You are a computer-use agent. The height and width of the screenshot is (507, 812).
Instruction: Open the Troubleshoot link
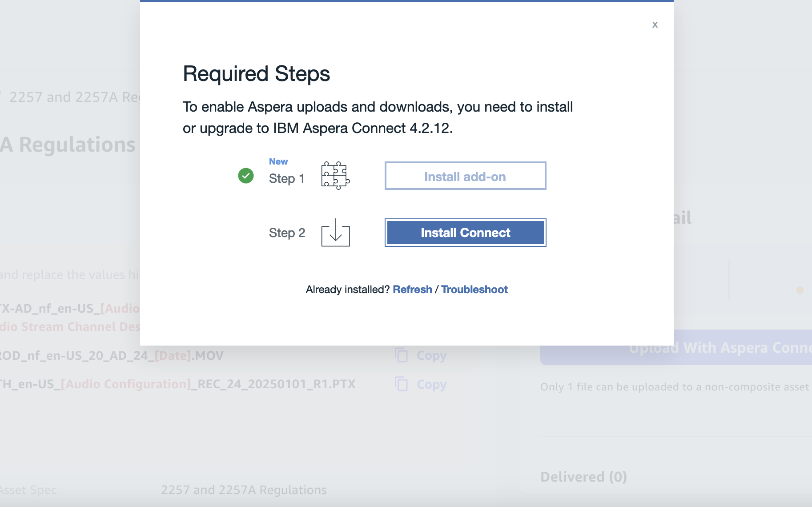pyautogui.click(x=474, y=290)
